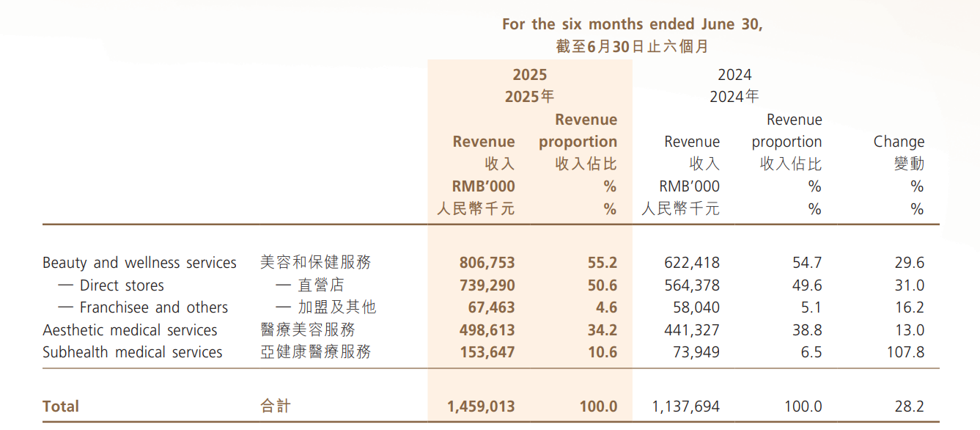The image size is (980, 430).
Task: Click the 2025 total revenue value 1,459,013
Action: point(480,407)
